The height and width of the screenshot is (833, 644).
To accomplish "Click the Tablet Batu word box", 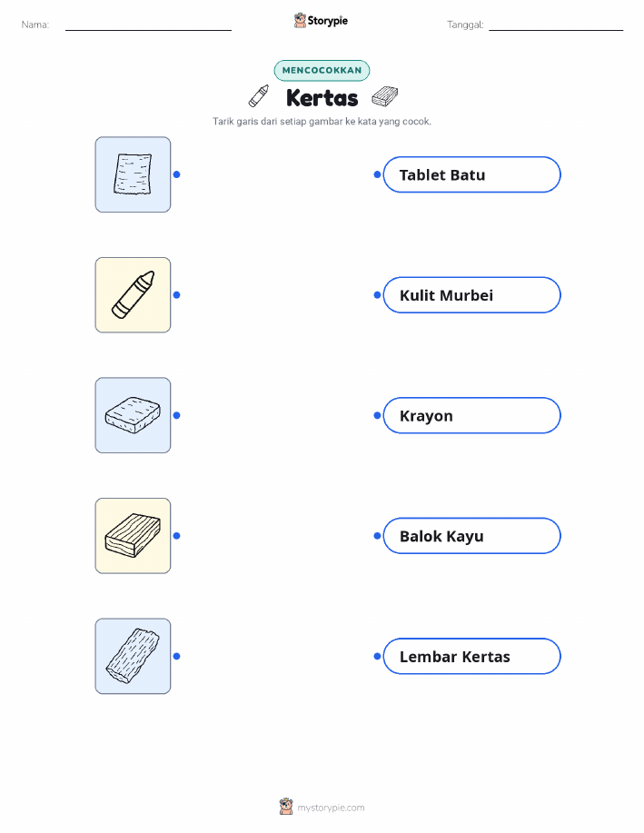I will coord(471,174).
